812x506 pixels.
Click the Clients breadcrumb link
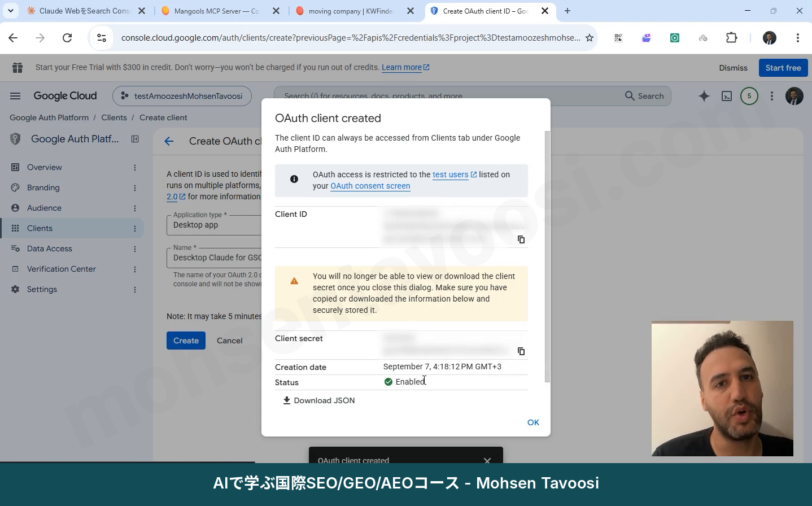click(x=114, y=117)
